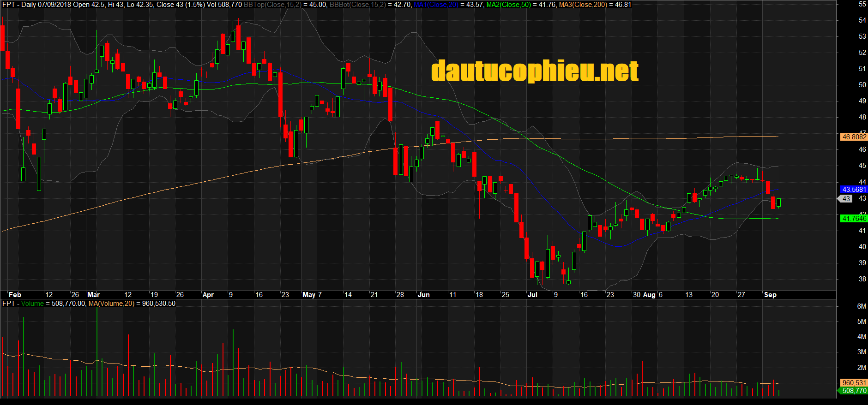Select the Feb marker on date axis

15,295
